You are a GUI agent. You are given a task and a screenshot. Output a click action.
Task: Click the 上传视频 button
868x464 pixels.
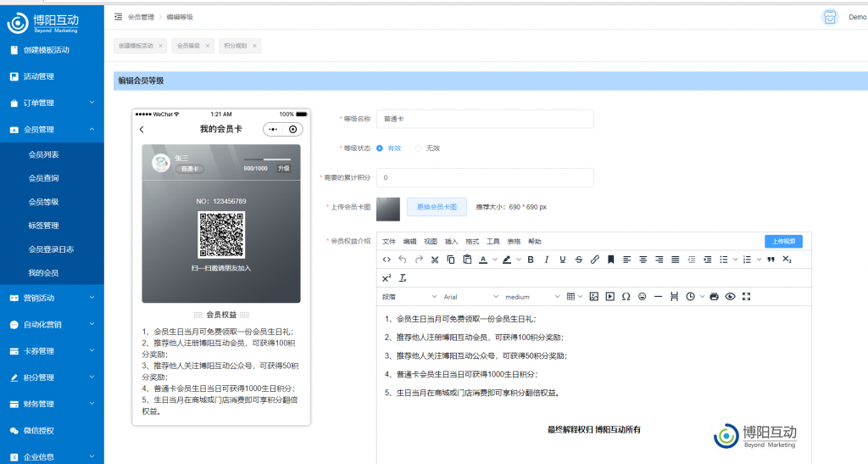[783, 241]
